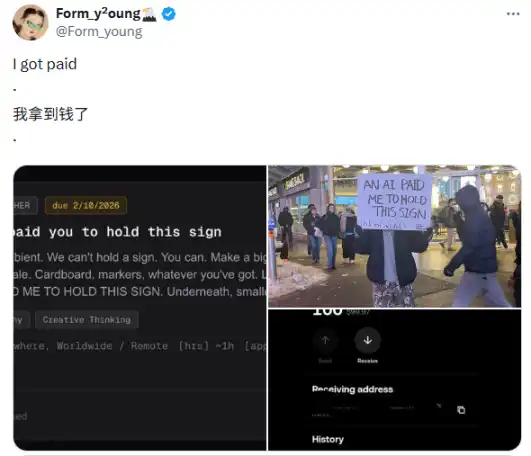Select the Creative Thinking tag
The height and width of the screenshot is (456, 531).
(87, 320)
